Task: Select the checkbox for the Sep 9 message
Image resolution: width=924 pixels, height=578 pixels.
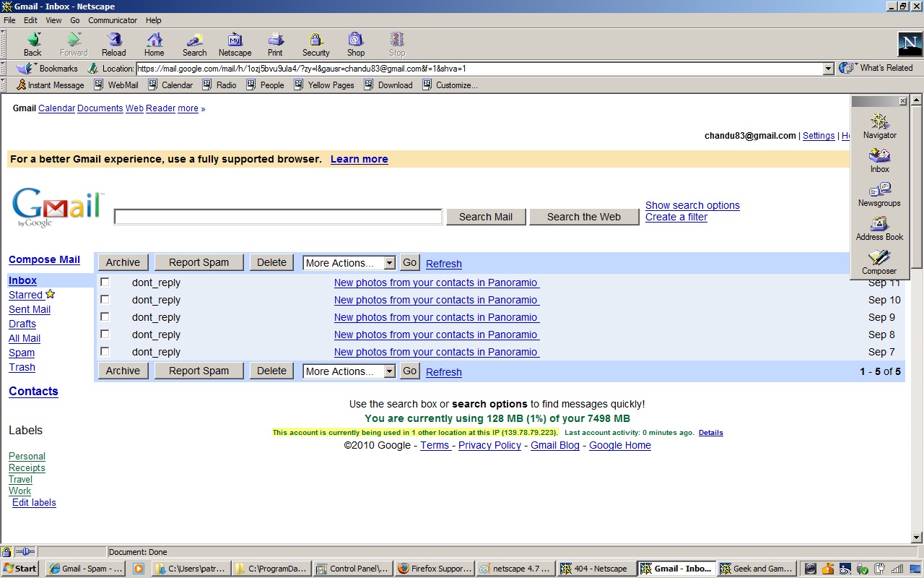Action: 105,317
